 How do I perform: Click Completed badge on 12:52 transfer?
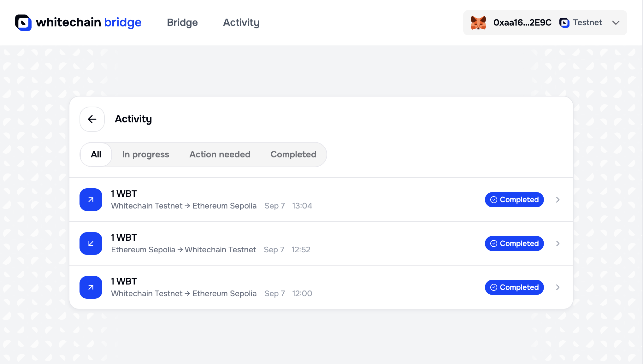click(514, 244)
